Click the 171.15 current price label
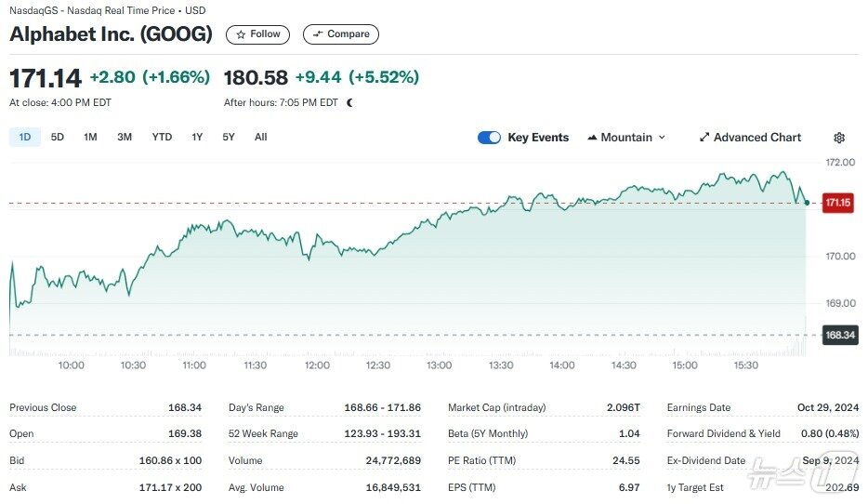Image resolution: width=868 pixels, height=504 pixels. click(838, 203)
